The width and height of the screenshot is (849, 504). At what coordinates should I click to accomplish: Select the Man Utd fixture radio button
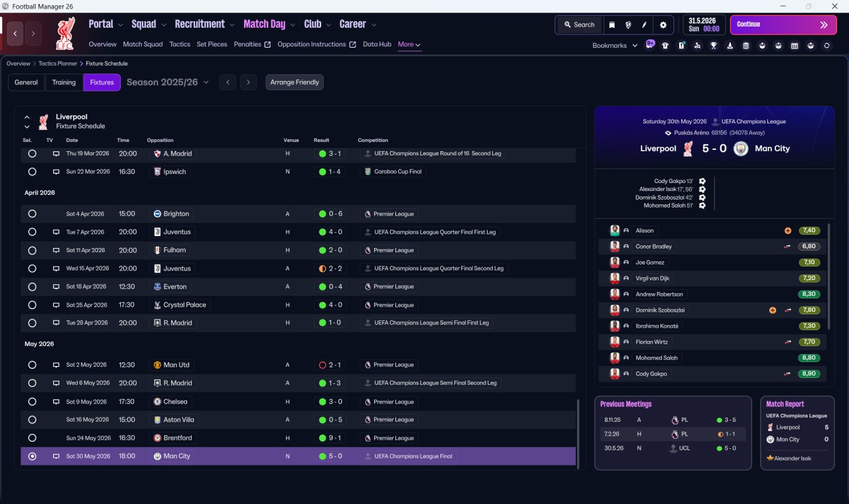pos(32,365)
